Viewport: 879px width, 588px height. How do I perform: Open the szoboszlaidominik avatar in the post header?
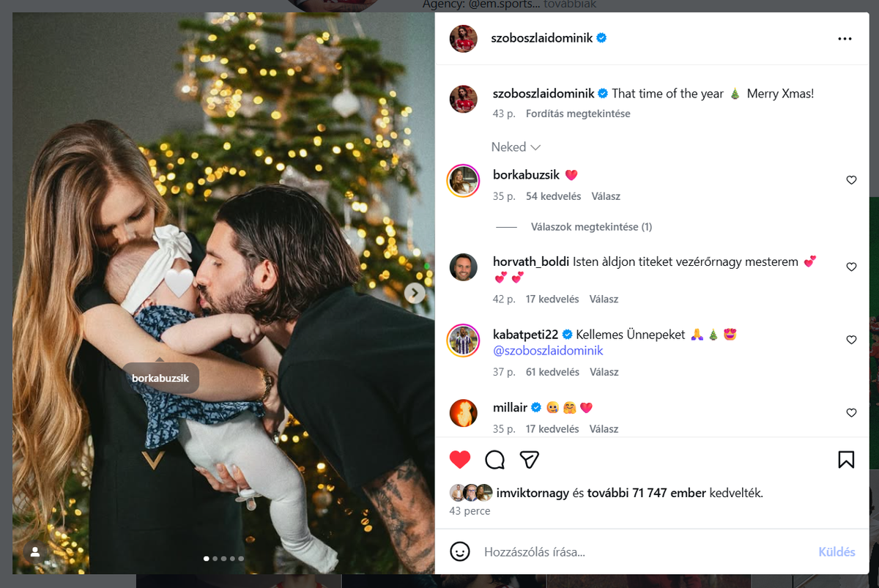coord(464,39)
